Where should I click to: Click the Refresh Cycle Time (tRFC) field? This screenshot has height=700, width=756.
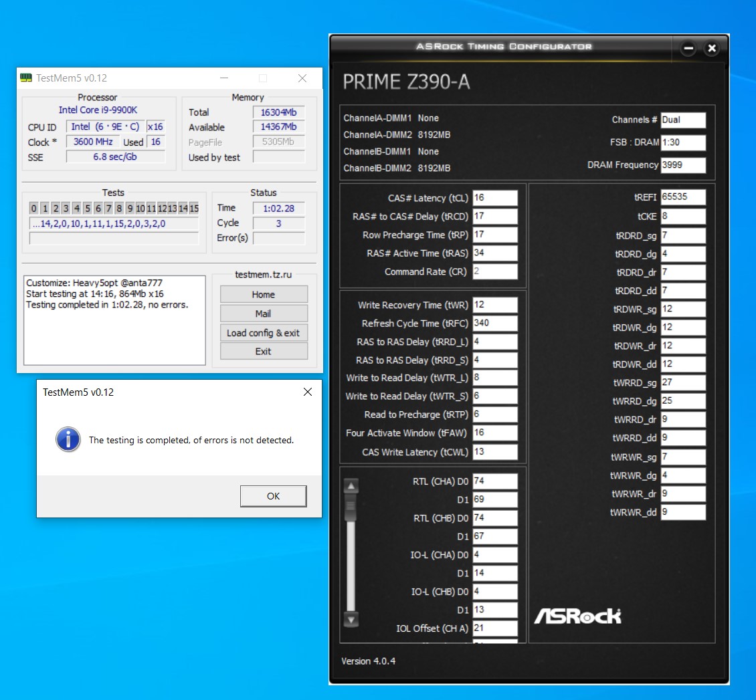click(495, 324)
